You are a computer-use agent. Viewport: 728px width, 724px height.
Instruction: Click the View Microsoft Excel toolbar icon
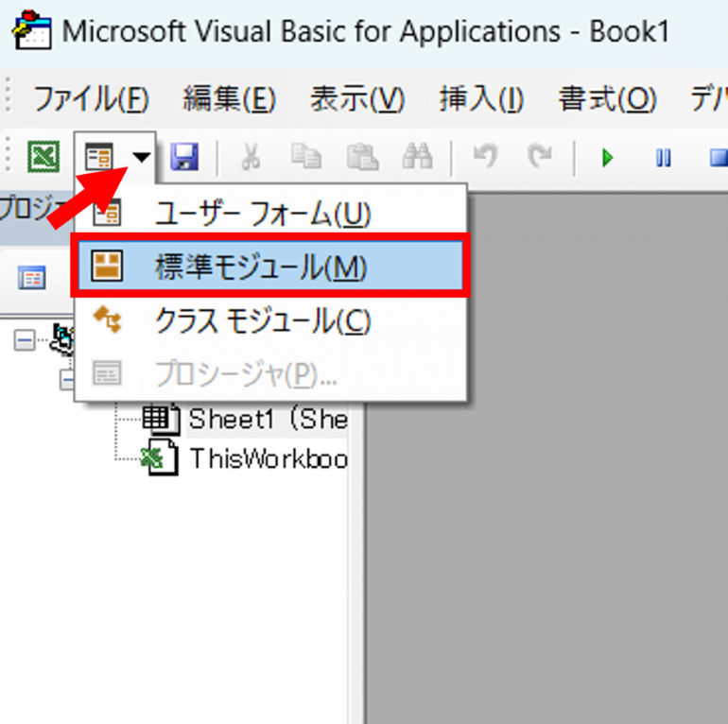coord(43,156)
